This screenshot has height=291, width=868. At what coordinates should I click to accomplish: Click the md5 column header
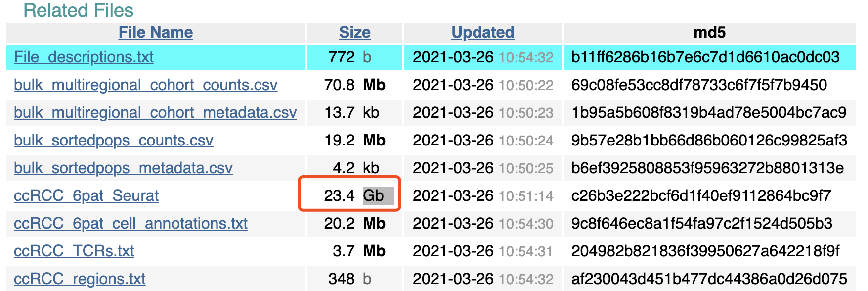point(709,33)
